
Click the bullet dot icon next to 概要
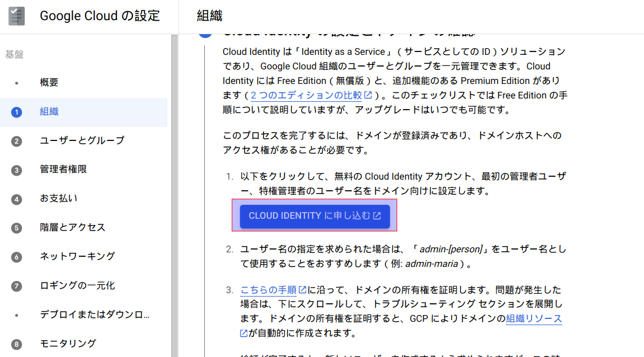tap(16, 82)
